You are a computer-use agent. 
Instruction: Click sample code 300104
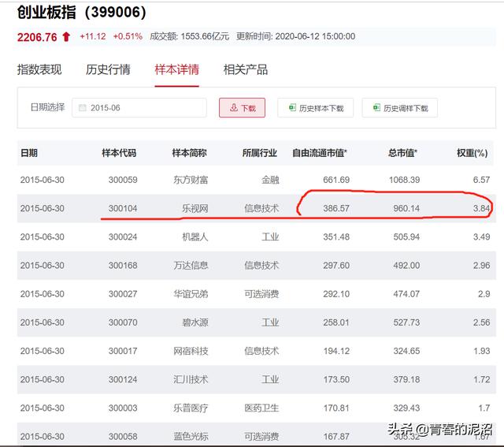(x=123, y=209)
